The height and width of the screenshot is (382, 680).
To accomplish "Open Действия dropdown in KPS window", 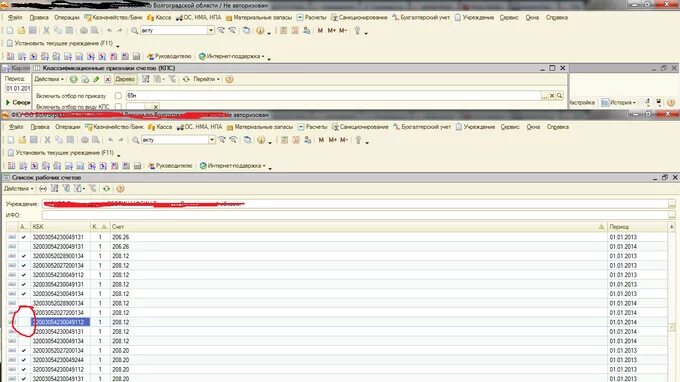I will coord(49,79).
